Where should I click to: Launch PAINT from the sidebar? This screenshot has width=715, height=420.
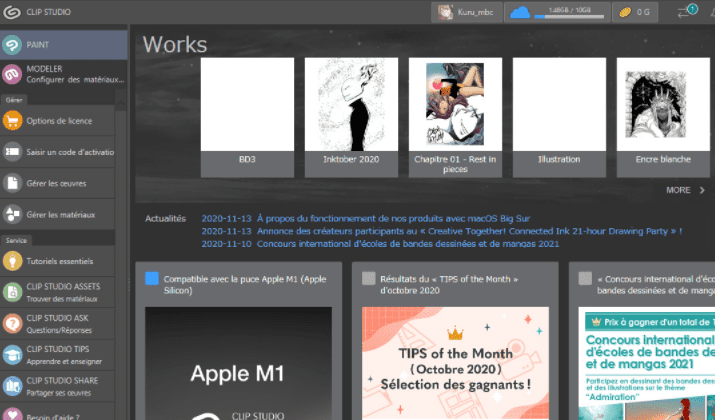pyautogui.click(x=63, y=45)
